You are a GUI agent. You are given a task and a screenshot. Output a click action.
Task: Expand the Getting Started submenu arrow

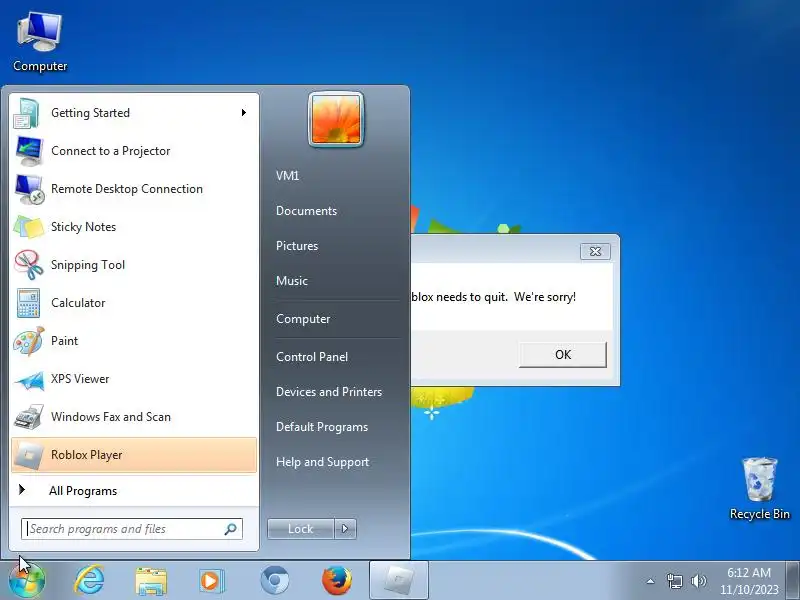pyautogui.click(x=244, y=113)
